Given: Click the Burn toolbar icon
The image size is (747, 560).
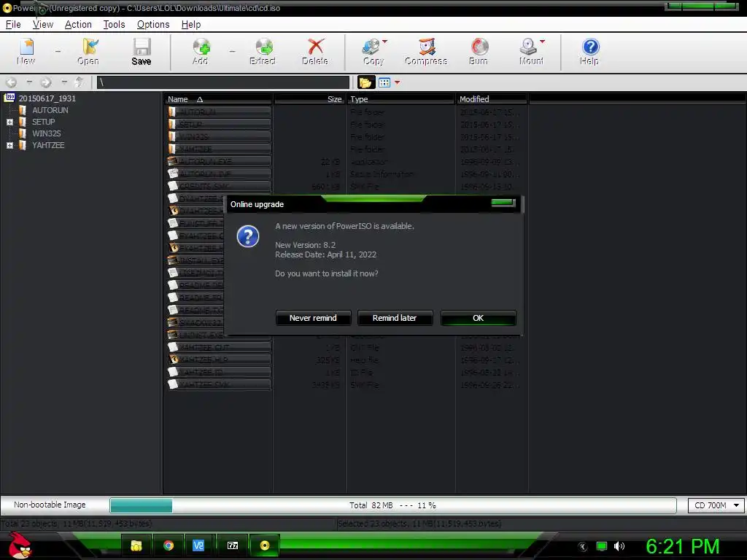Looking at the screenshot, I should pyautogui.click(x=479, y=52).
